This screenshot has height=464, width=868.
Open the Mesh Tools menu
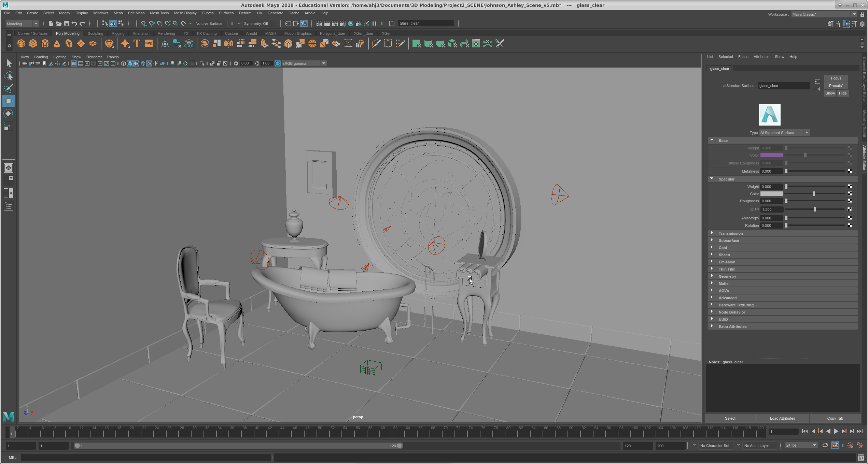click(x=159, y=13)
